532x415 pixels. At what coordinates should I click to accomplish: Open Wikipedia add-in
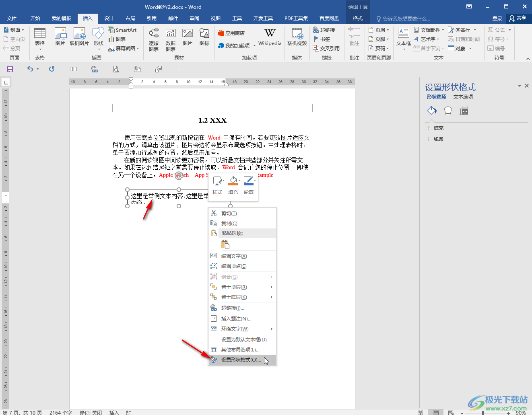point(270,37)
